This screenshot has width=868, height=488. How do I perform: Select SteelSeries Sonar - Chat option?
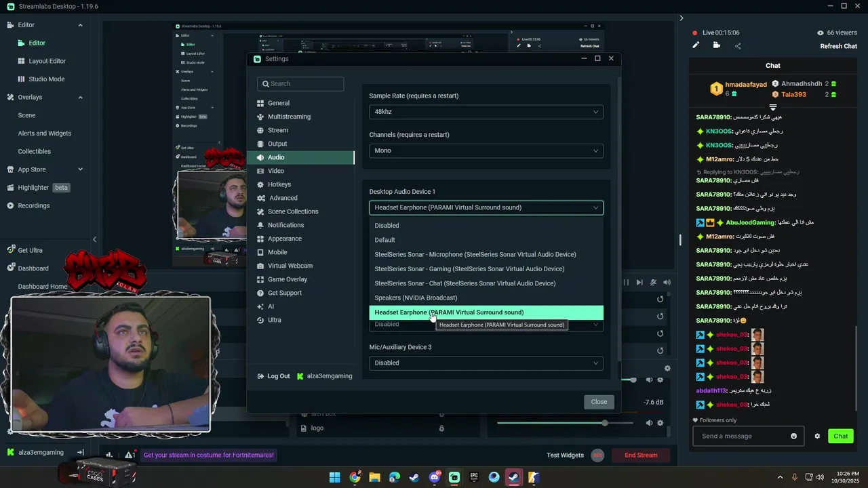tap(486, 283)
